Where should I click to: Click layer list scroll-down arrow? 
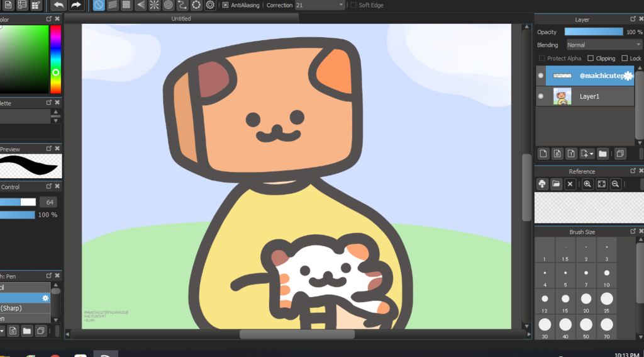click(639, 143)
